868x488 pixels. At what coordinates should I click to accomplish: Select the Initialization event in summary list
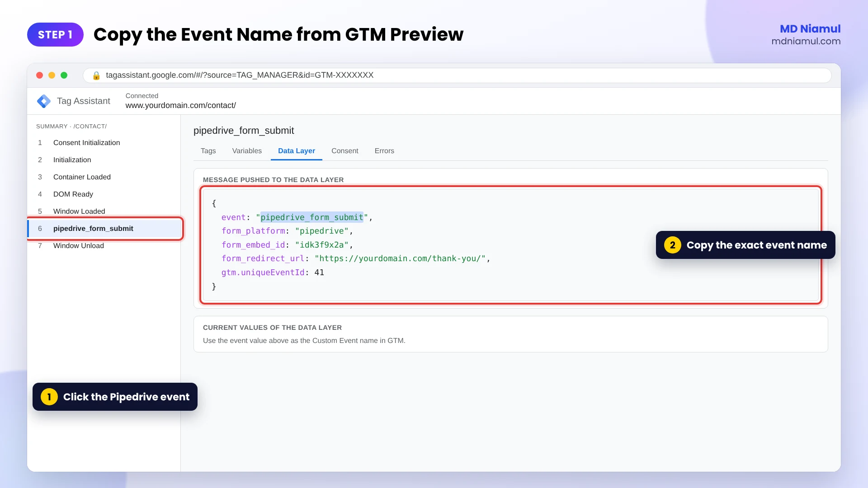[104, 160]
